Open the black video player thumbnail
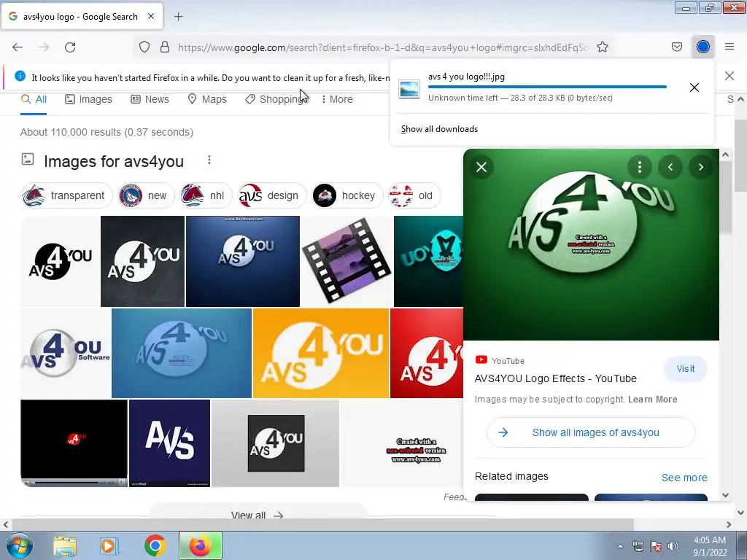The height and width of the screenshot is (560, 747). tap(74, 443)
